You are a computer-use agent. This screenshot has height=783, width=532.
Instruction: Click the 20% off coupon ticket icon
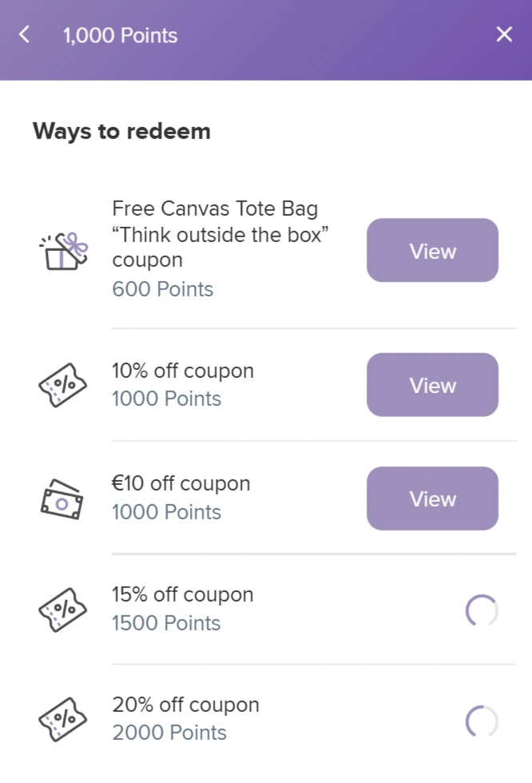coord(62,719)
